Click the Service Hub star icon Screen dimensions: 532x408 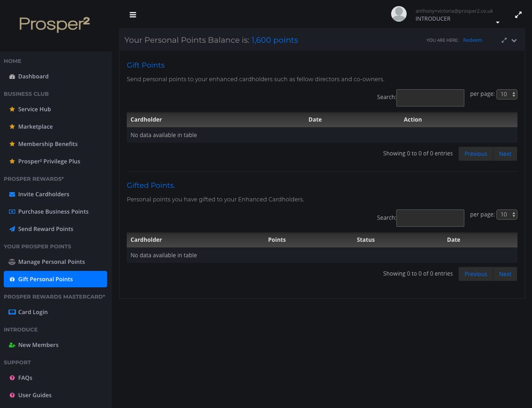click(12, 109)
